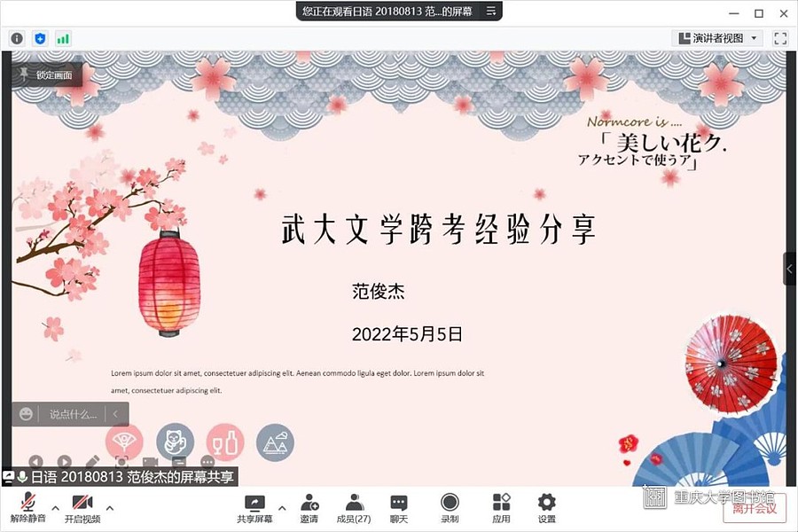Open the blue security shield icon
Image resolution: width=798 pixels, height=532 pixels.
click(x=40, y=39)
